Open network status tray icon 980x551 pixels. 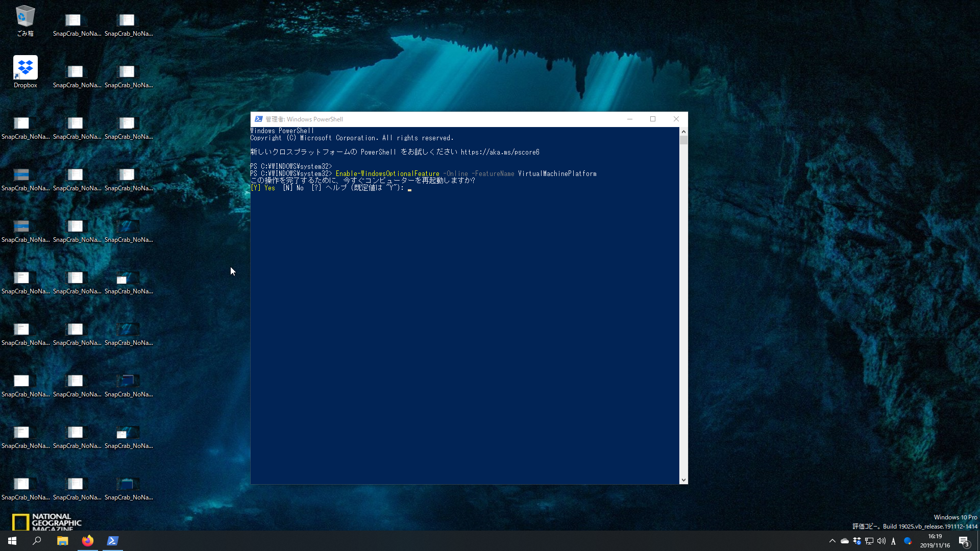tap(869, 541)
